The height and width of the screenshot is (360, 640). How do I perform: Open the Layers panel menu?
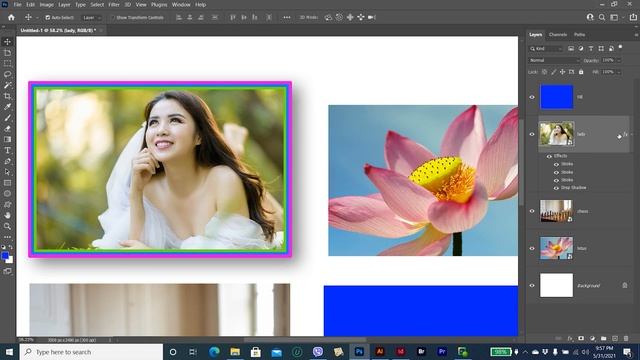click(x=636, y=35)
